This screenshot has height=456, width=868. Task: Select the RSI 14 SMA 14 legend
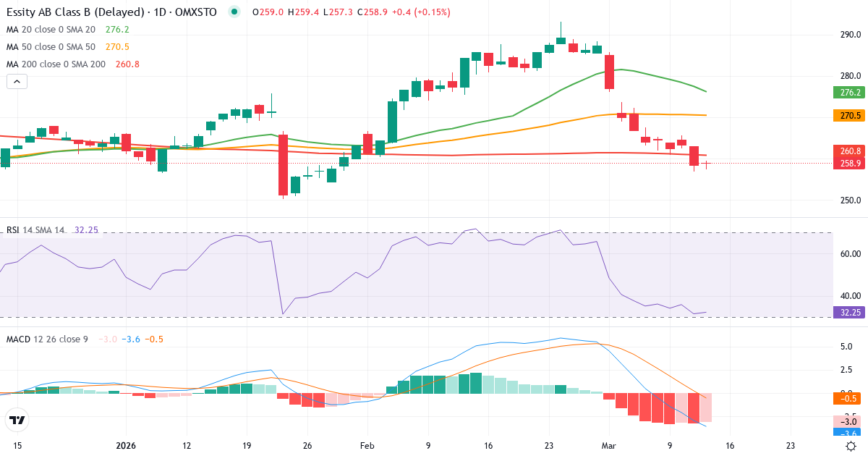click(36, 230)
